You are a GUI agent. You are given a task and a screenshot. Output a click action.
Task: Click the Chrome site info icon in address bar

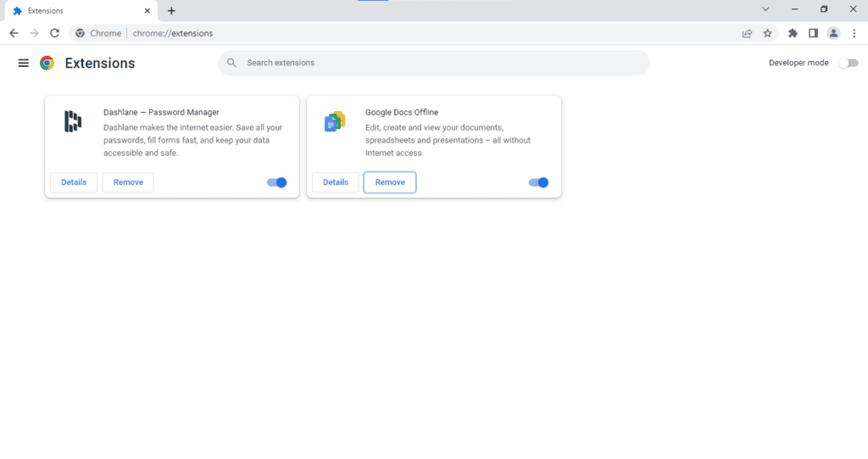(x=81, y=33)
